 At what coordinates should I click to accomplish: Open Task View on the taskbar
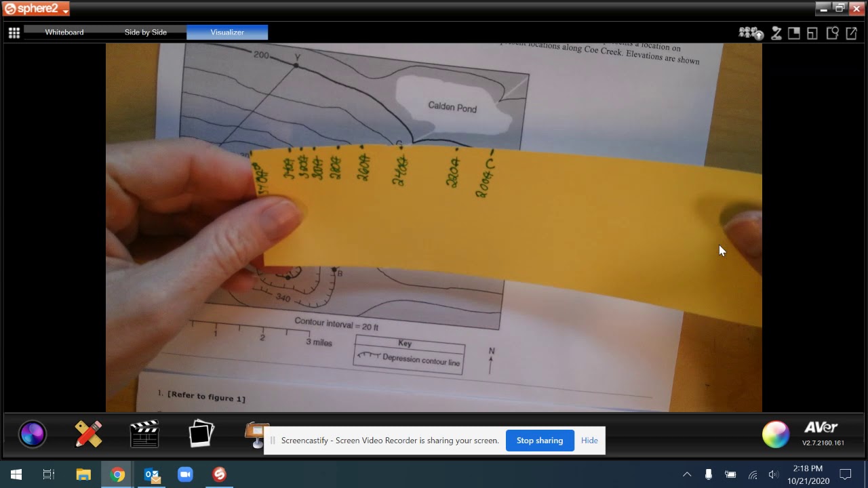tap(49, 474)
